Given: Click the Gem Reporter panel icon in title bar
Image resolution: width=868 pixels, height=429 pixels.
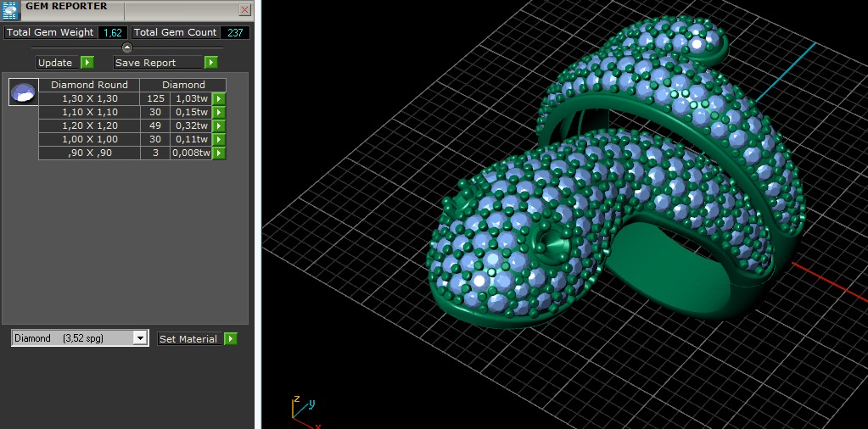Looking at the screenshot, I should pyautogui.click(x=10, y=10).
